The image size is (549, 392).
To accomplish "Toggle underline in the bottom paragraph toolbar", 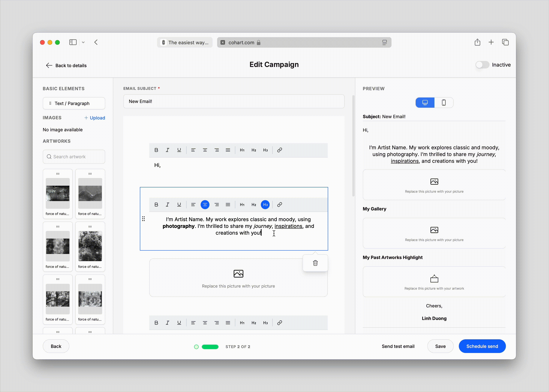I will click(x=179, y=322).
